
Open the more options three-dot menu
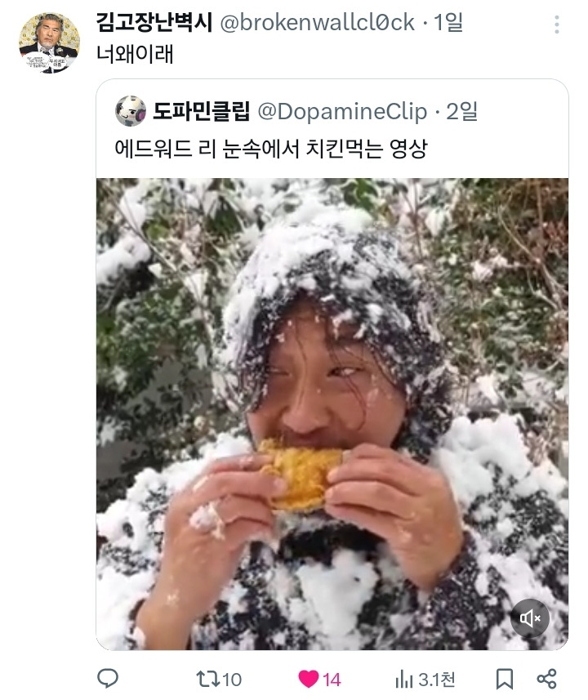556,25
